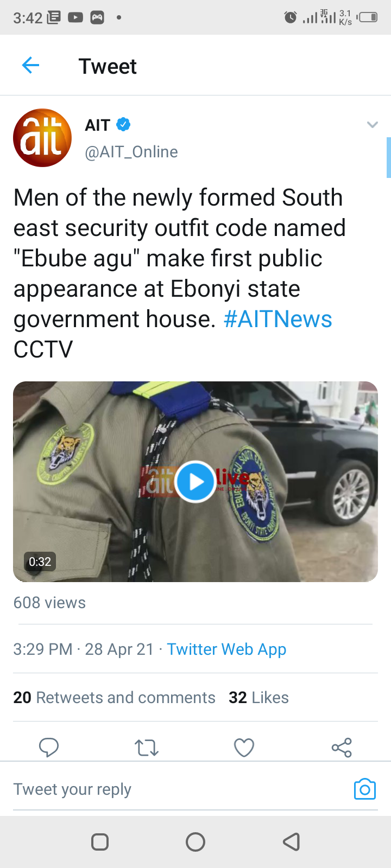The image size is (391, 868).
Task: View 20 Retweets and comments
Action: point(114,698)
